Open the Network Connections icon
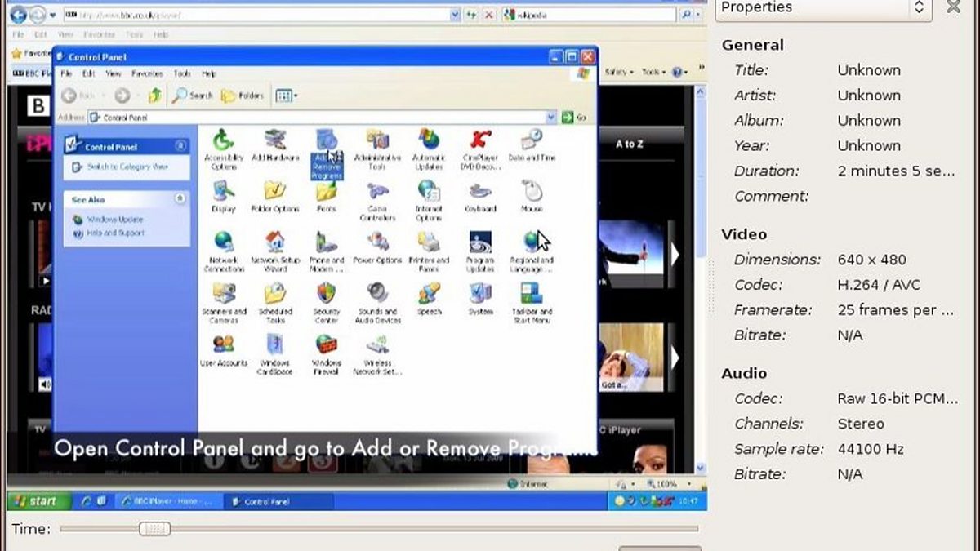Viewport: 980px width, 551px height. [x=223, y=242]
